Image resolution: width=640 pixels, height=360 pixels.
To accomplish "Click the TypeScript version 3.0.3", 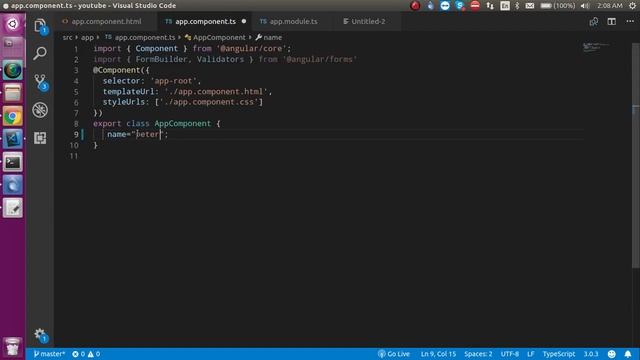I will (591, 354).
